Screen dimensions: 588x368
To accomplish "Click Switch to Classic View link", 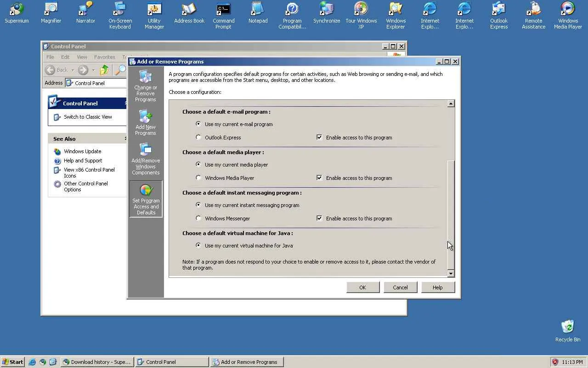I will pyautogui.click(x=88, y=117).
